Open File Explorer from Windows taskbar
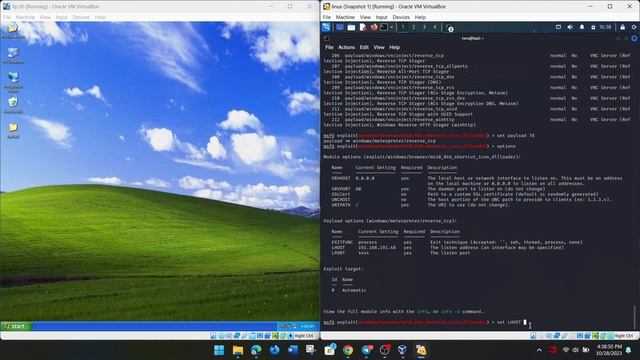This screenshot has width=640, height=360. tap(238, 350)
